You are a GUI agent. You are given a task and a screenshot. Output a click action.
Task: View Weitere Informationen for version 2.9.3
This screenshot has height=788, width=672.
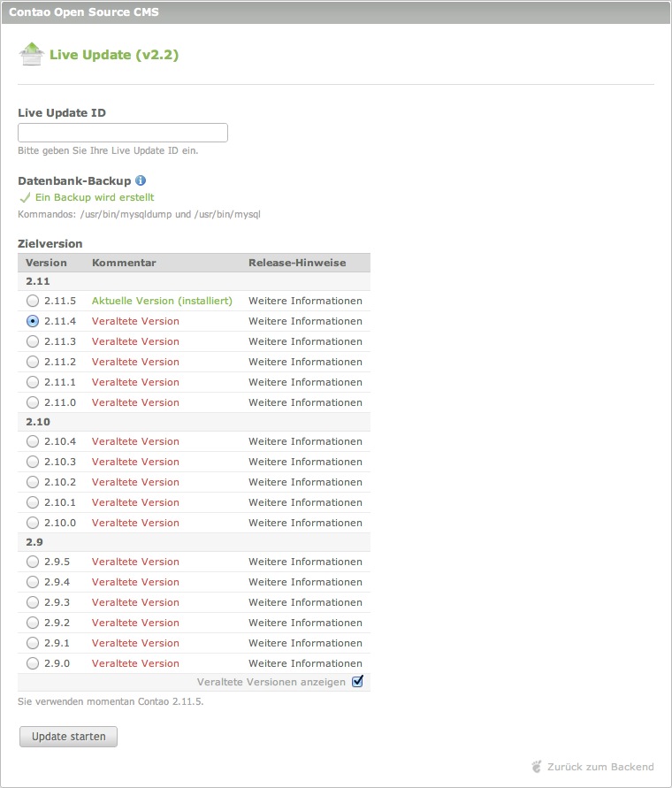[x=305, y=602]
